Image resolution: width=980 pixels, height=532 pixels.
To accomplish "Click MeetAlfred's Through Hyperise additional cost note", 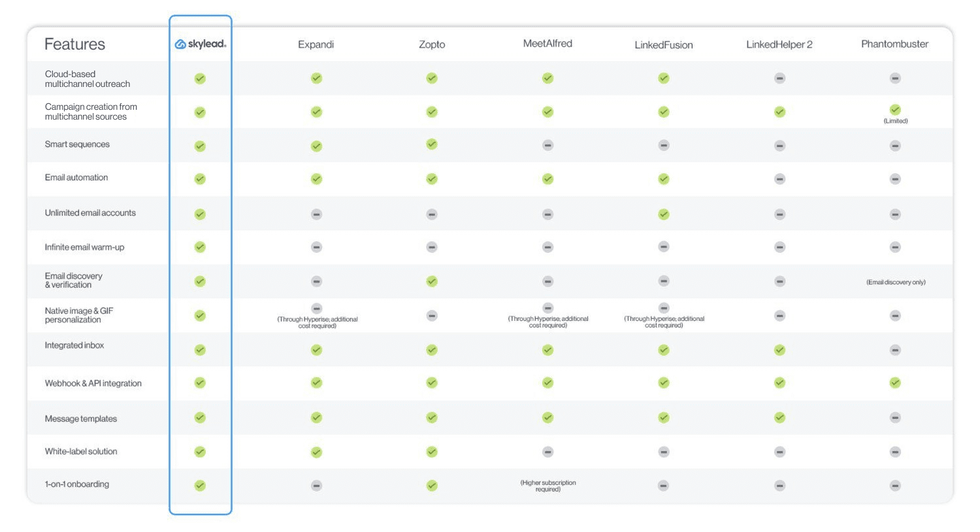I will tap(548, 322).
